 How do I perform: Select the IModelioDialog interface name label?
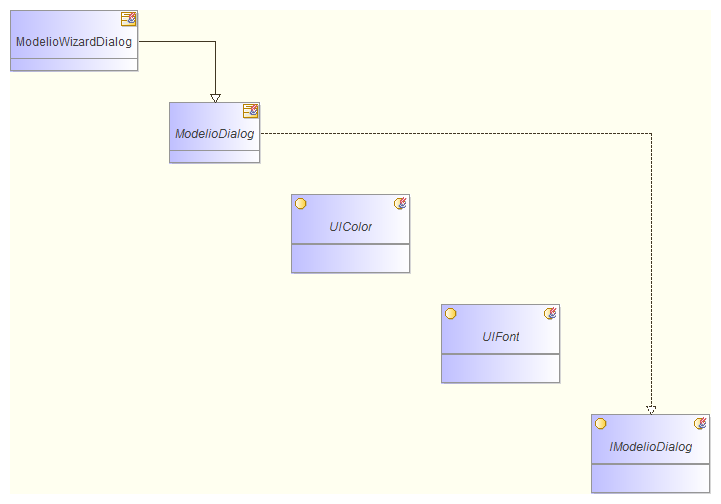pos(650,447)
